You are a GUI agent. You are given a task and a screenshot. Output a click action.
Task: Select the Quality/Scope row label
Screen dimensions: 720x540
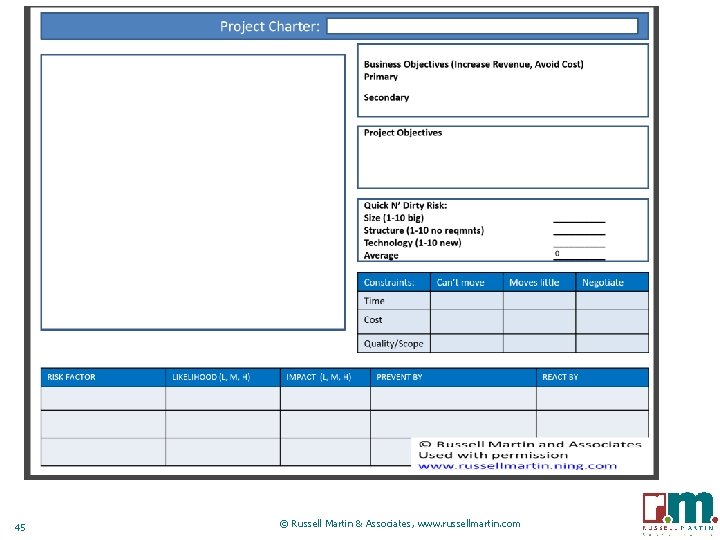(x=394, y=343)
